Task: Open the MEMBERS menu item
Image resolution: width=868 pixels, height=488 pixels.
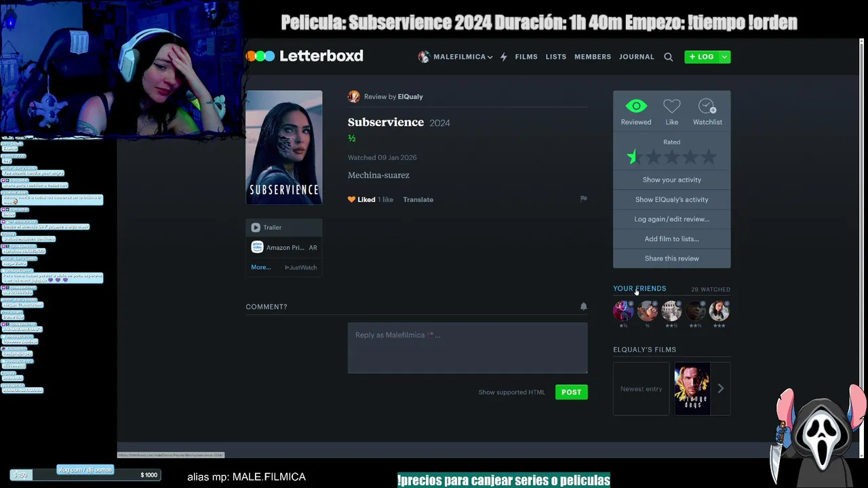Action: click(593, 57)
